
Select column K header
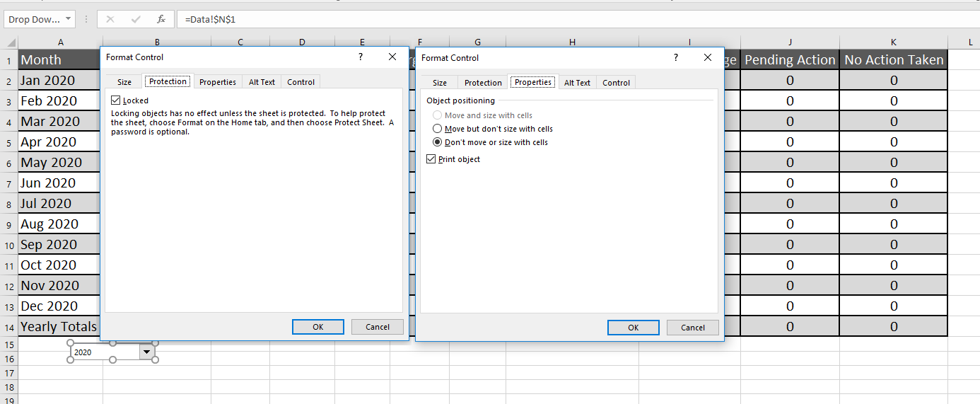pyautogui.click(x=894, y=42)
